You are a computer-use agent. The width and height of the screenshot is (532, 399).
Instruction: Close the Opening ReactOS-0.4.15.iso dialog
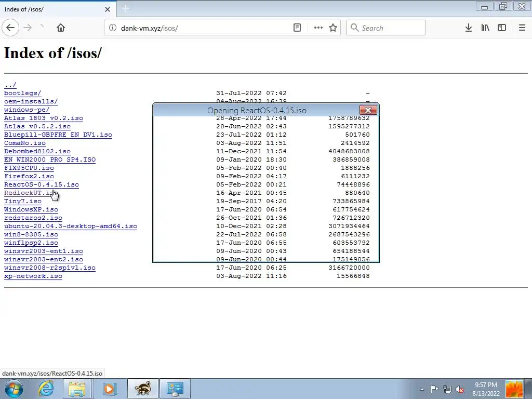click(368, 110)
